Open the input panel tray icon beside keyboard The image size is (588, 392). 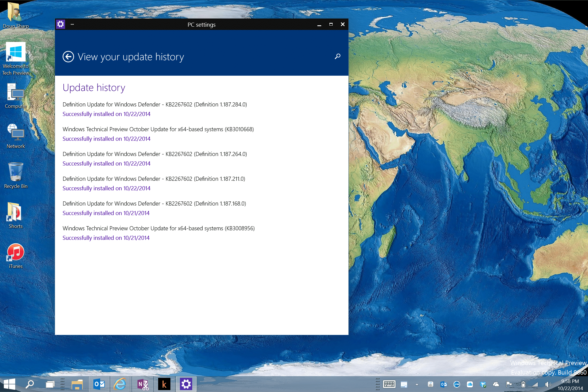[x=404, y=384]
